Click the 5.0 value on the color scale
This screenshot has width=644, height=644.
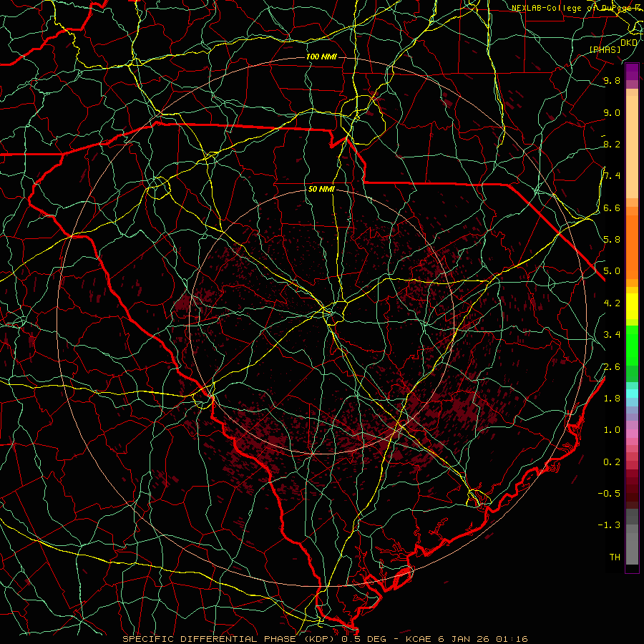[612, 271]
